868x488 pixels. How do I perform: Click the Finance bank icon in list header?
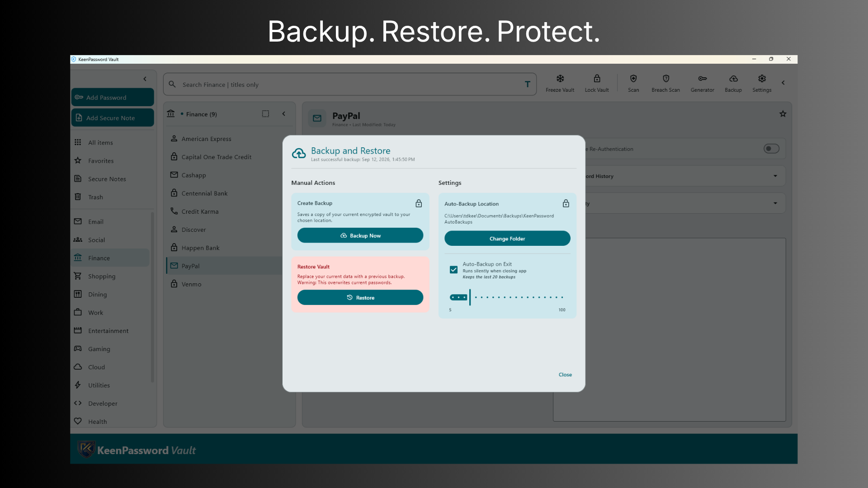click(x=171, y=114)
